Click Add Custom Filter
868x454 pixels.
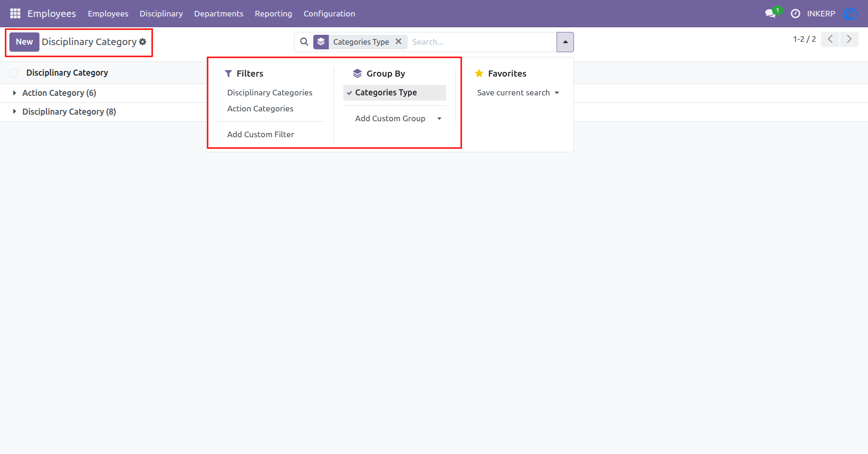(261, 134)
